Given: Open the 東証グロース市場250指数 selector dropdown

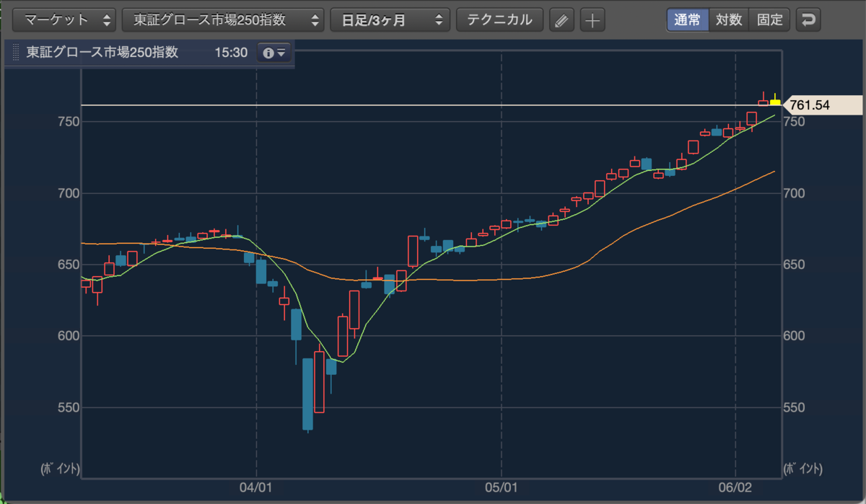Looking at the screenshot, I should pos(224,19).
